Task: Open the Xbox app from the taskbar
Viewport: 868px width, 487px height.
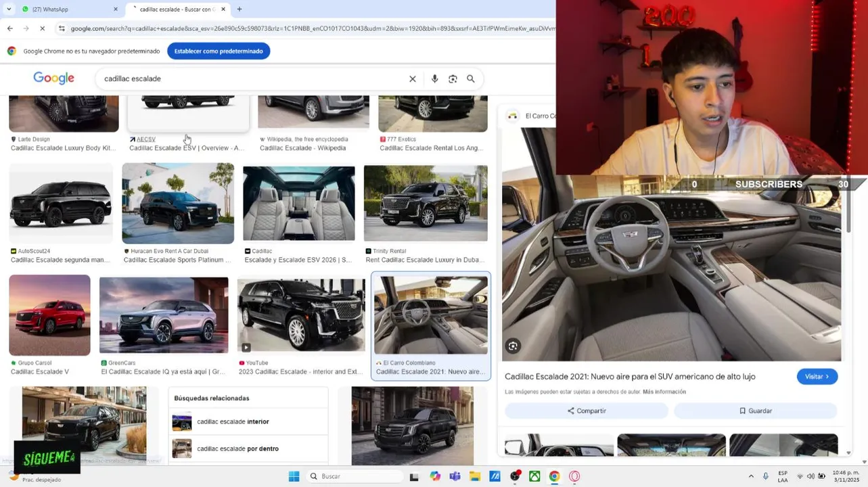Action: 534,476
